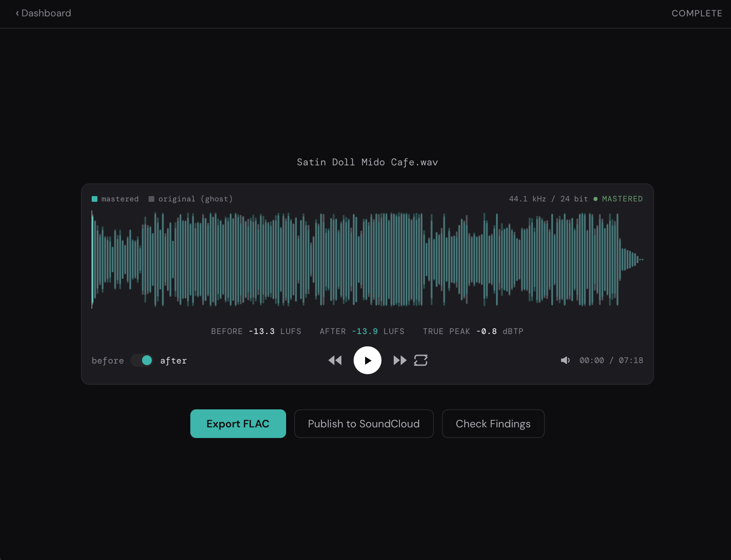Click the TRUE PEAK -0.8 dBTP value

click(473, 331)
